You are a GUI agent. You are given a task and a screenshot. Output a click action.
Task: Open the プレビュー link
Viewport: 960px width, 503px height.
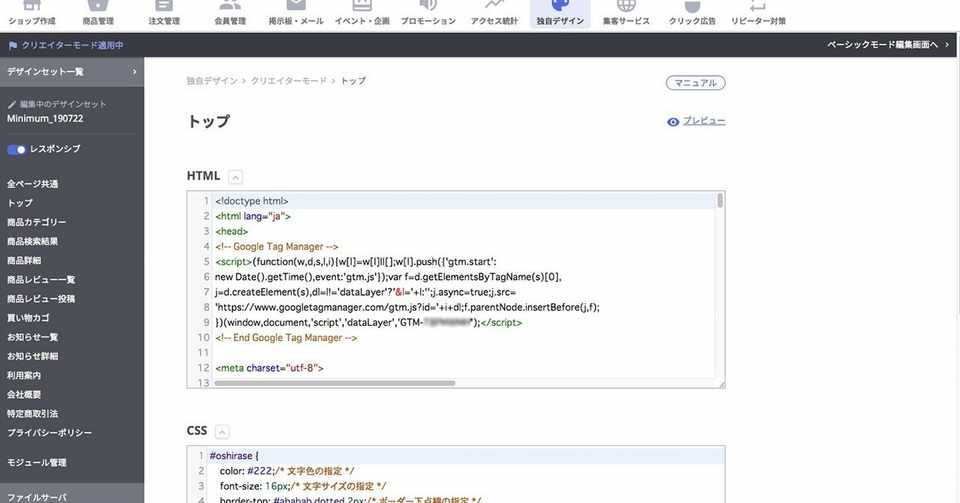coord(704,121)
